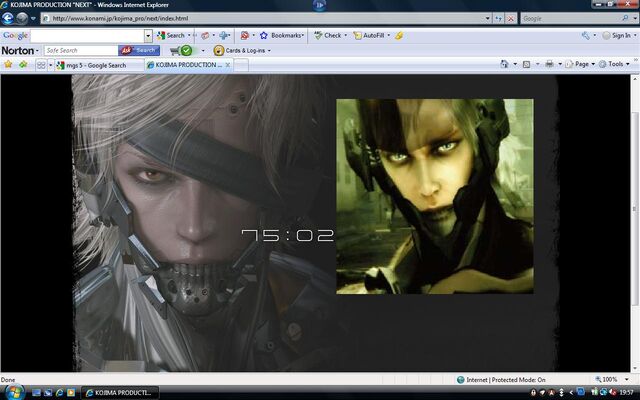The image size is (640, 400).
Task: Click the Add to Favorites icon
Action: 23,64
